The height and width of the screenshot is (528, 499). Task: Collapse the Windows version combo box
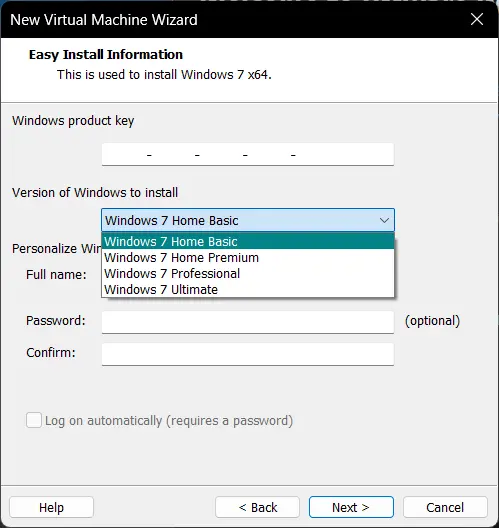click(248, 220)
